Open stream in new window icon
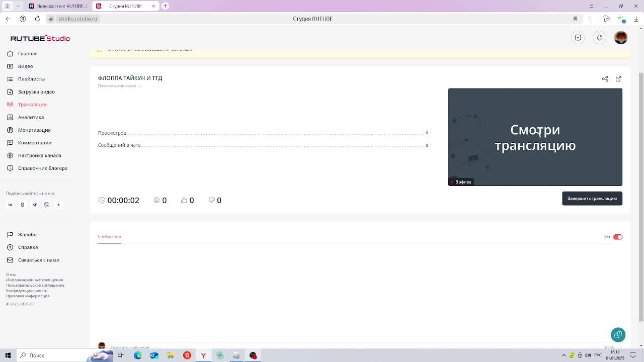Image resolution: width=644 pixels, height=362 pixels. (618, 79)
